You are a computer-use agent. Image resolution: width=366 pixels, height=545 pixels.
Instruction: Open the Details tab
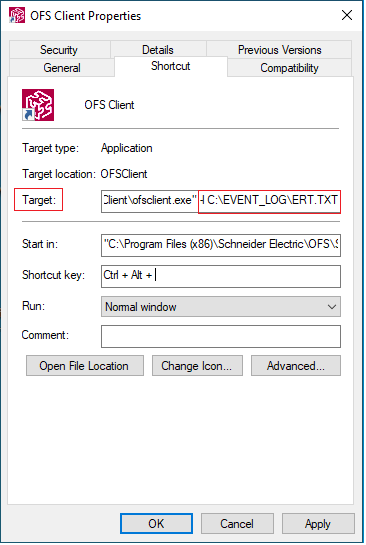(158, 50)
